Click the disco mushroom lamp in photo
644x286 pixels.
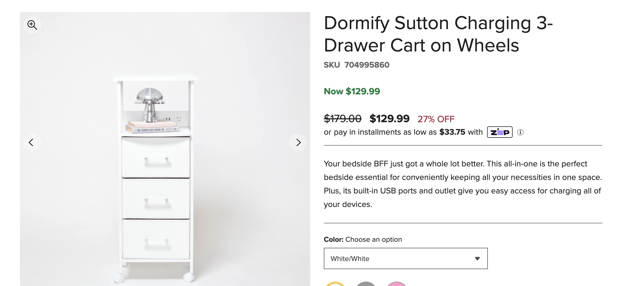click(x=150, y=104)
